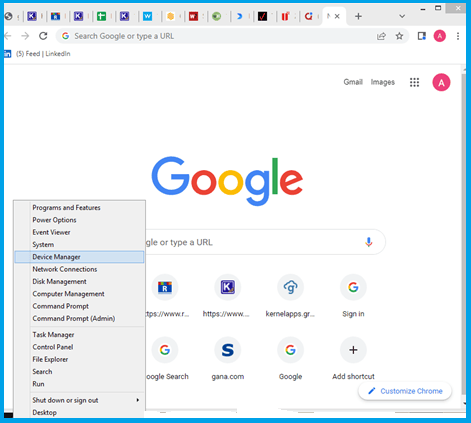Viewport: 471px width, 423px height.
Task: Open the colorful R shortcut tile
Action: tap(165, 287)
